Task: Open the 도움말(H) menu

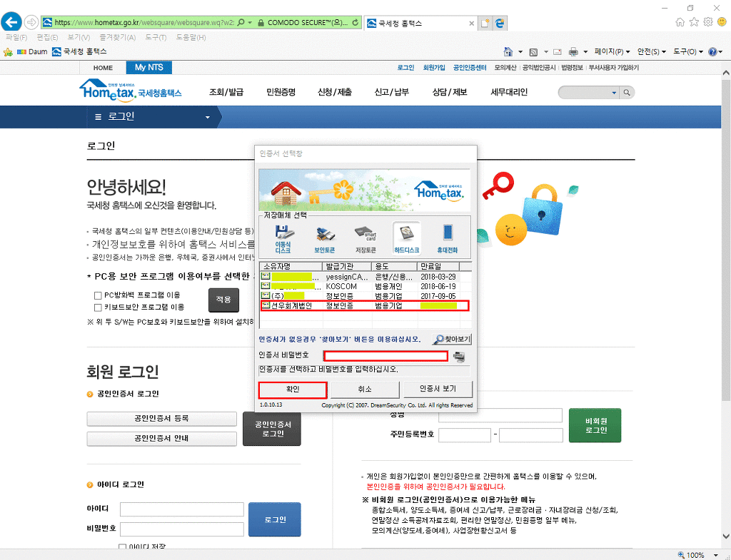Action: [x=191, y=37]
